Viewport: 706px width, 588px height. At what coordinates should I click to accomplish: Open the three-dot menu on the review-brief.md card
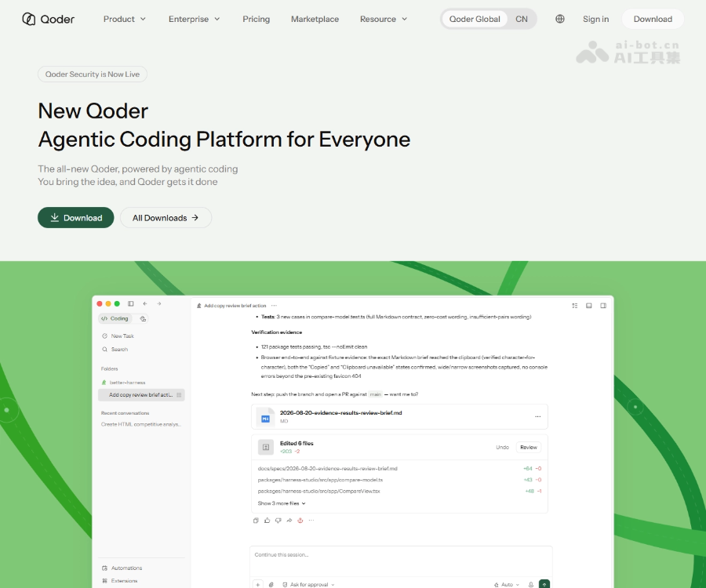tap(537, 416)
